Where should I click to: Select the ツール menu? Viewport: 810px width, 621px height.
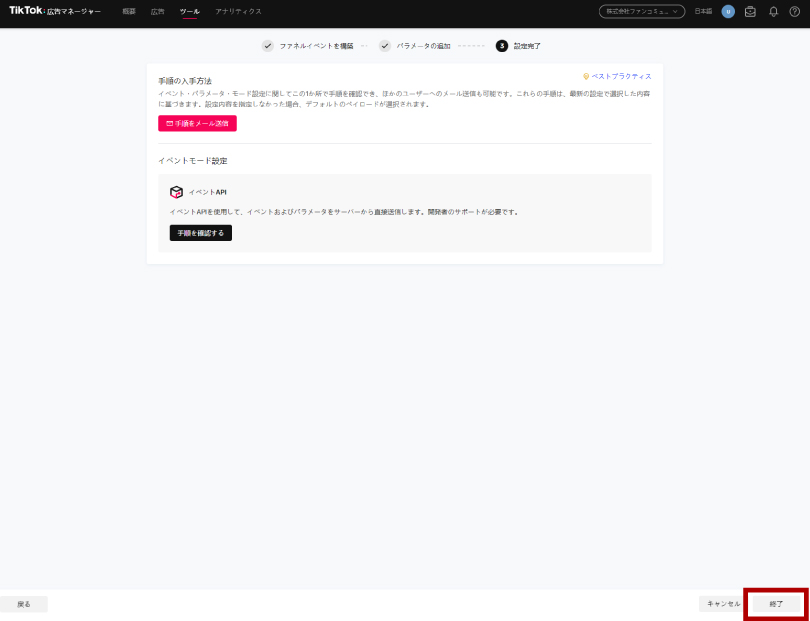[189, 12]
